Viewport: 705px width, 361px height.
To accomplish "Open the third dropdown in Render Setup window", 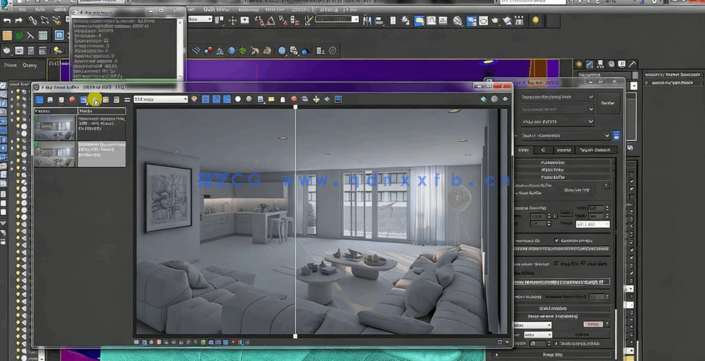I will click(558, 121).
